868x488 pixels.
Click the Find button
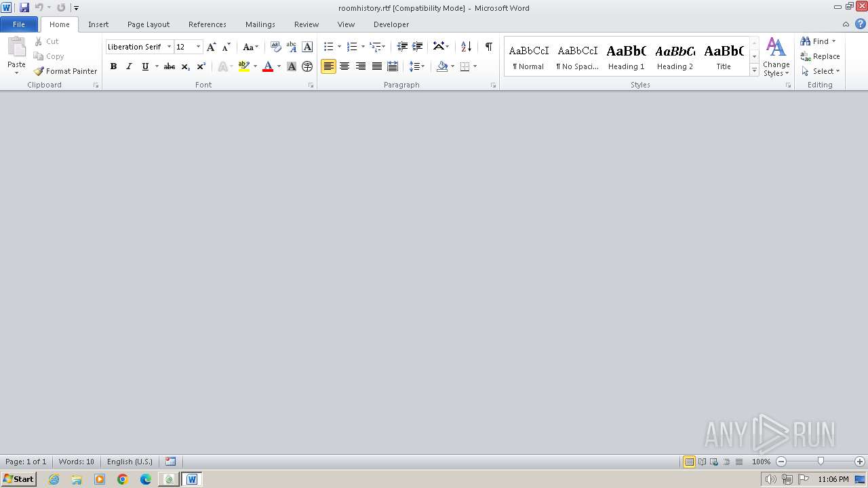pyautogui.click(x=816, y=41)
